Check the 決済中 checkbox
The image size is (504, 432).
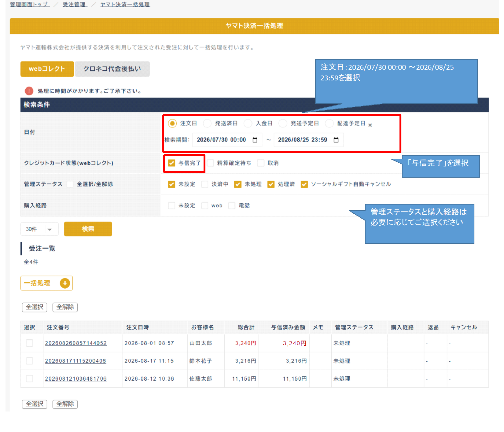click(205, 184)
